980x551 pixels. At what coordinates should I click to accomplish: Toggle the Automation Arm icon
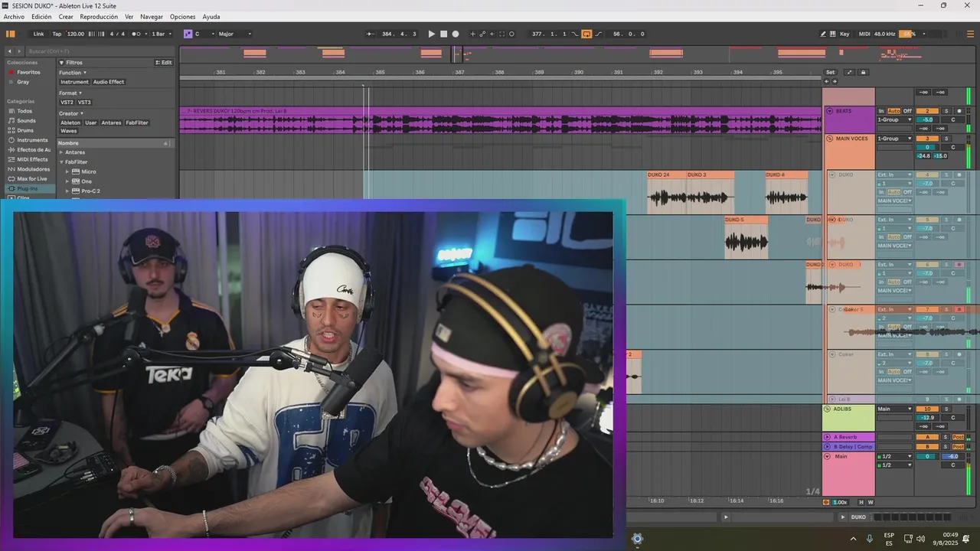(x=482, y=34)
